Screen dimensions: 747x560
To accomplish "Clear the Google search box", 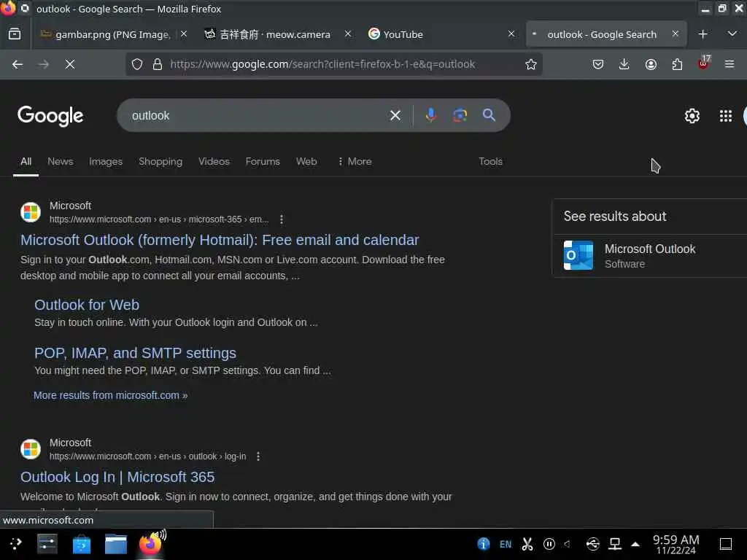I will (395, 115).
